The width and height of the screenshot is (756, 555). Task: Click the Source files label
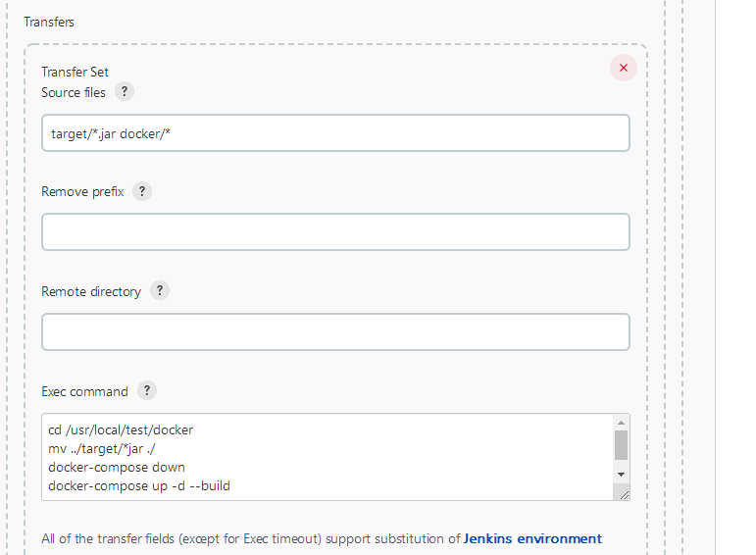pos(74,92)
